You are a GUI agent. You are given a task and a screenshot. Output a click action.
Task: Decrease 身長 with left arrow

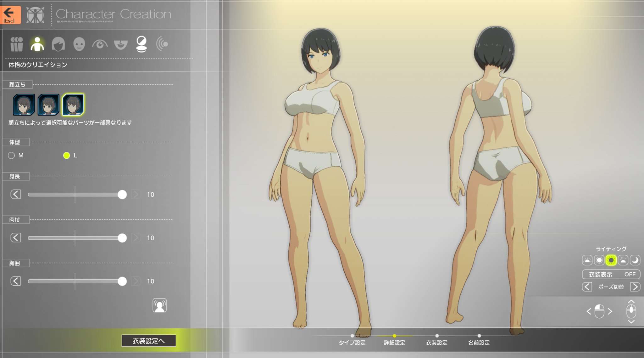point(15,194)
